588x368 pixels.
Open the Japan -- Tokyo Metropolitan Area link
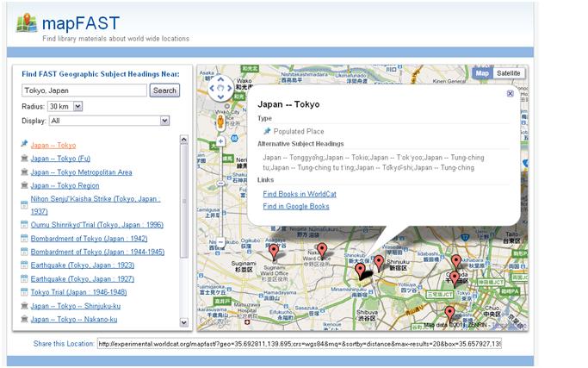pos(82,172)
